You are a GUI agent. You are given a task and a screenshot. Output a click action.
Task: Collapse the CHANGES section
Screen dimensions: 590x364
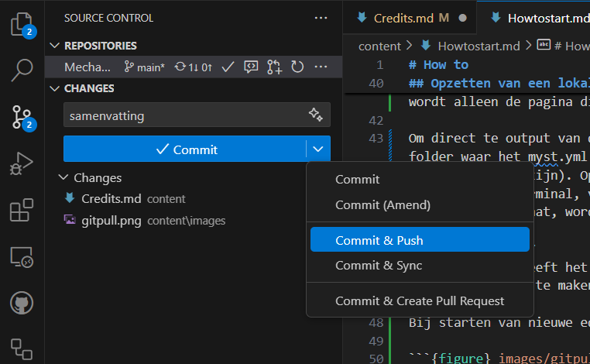[55, 88]
